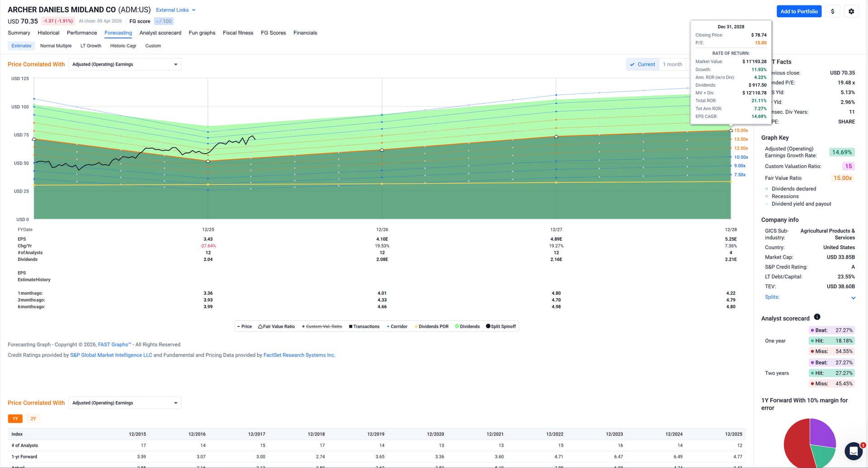Expand the External Links dropdown
Screen dimensions: 868x468
tap(176, 10)
